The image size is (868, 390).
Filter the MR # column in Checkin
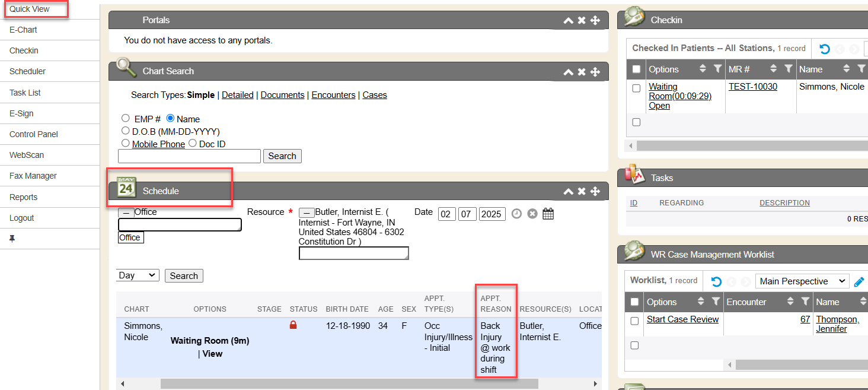click(788, 69)
